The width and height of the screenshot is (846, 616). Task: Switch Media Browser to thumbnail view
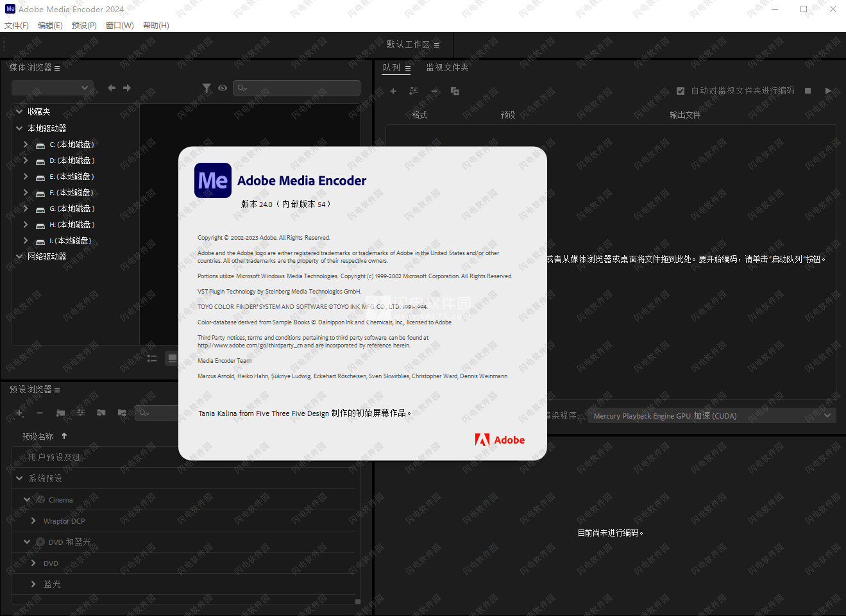(172, 358)
